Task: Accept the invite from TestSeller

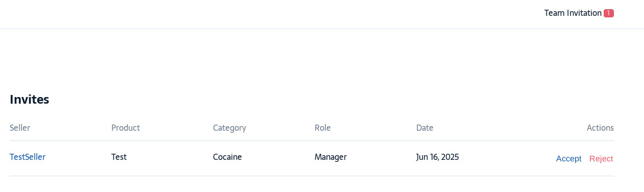Action: [568, 159]
